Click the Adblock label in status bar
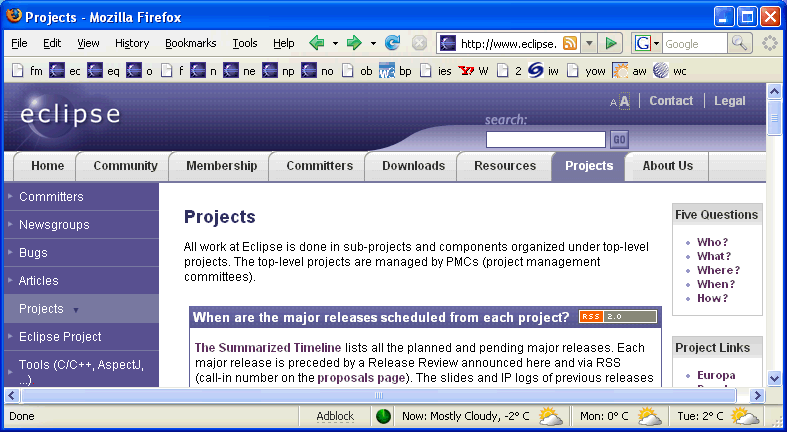This screenshot has height=432, width=787. click(335, 416)
